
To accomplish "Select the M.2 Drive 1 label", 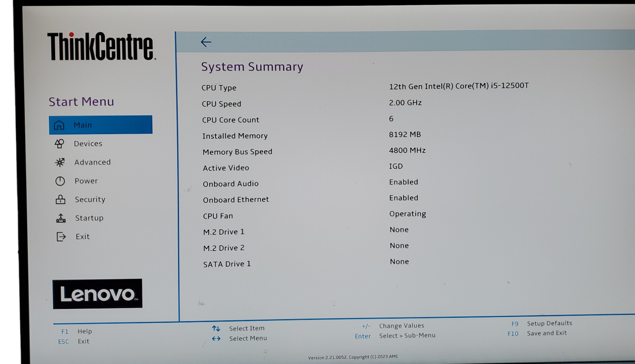I will tap(224, 232).
